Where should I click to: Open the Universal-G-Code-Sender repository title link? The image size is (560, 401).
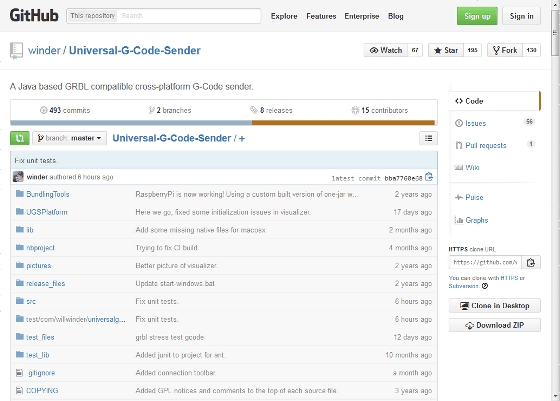135,50
